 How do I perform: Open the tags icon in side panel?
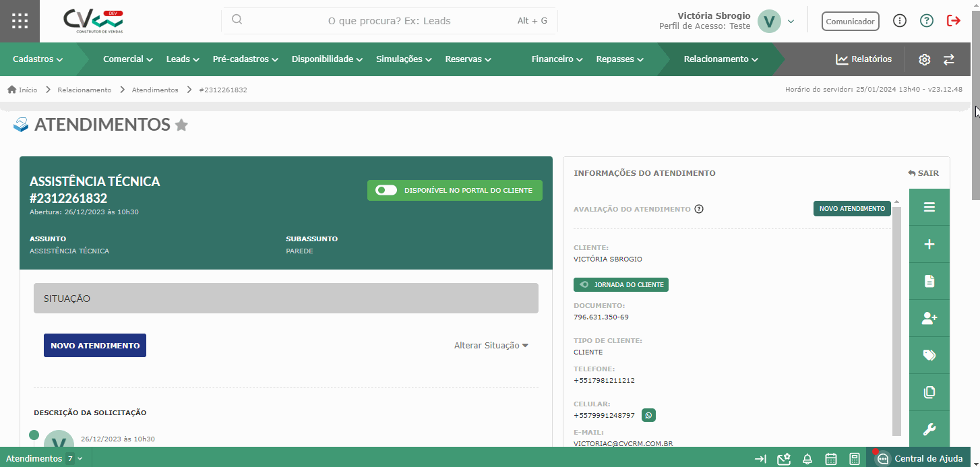(929, 355)
